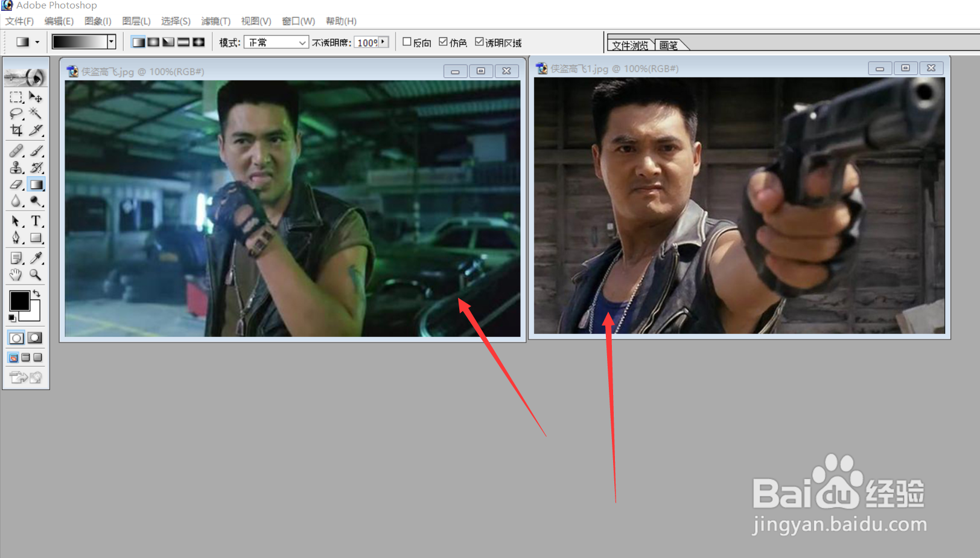Select the Zoom tool
Screen dimensions: 980x558
tap(36, 275)
